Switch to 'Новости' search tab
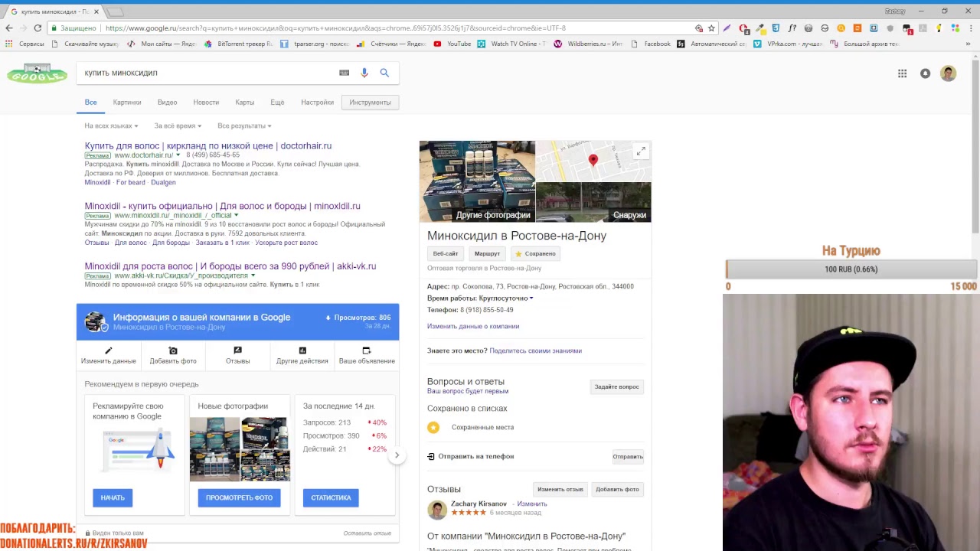980x551 pixels. click(206, 102)
